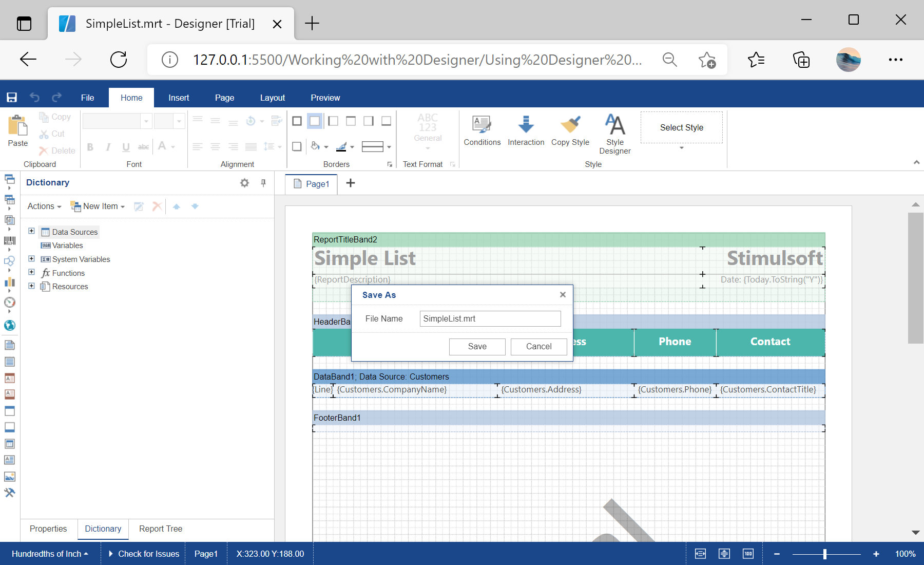The height and width of the screenshot is (565, 924).
Task: Open the Interaction tool
Action: pos(526,129)
